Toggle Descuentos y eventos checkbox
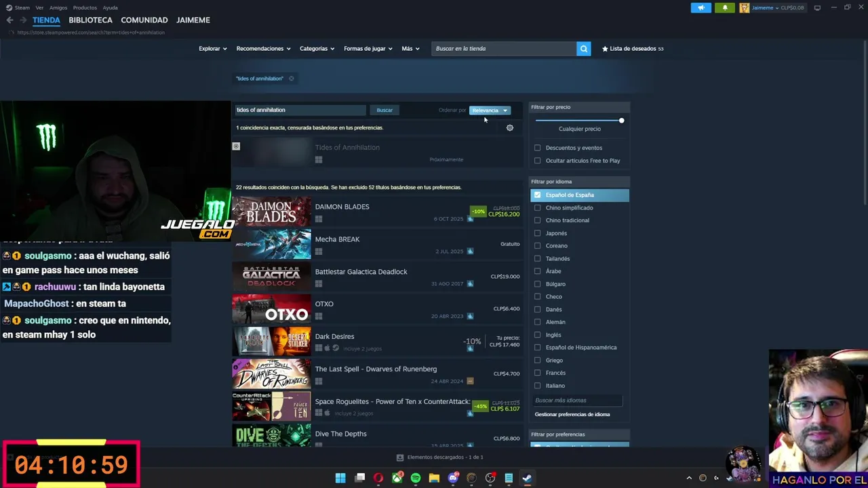The image size is (868, 488). click(538, 148)
